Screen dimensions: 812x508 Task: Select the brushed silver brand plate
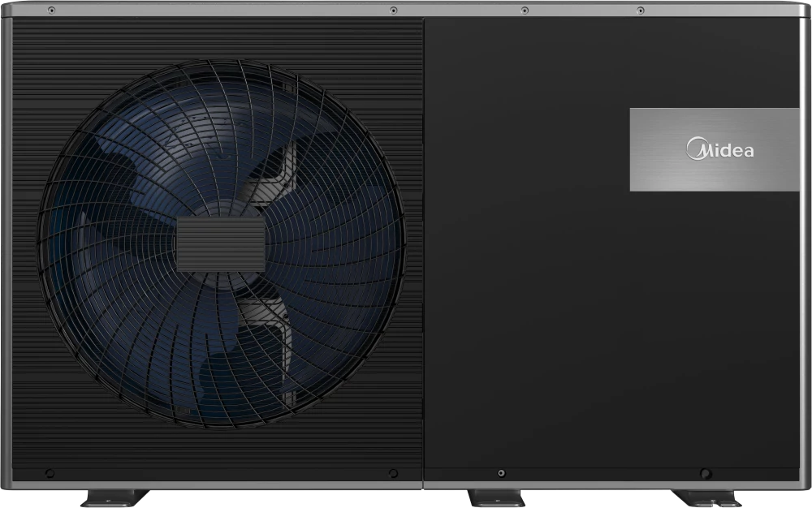(x=715, y=149)
